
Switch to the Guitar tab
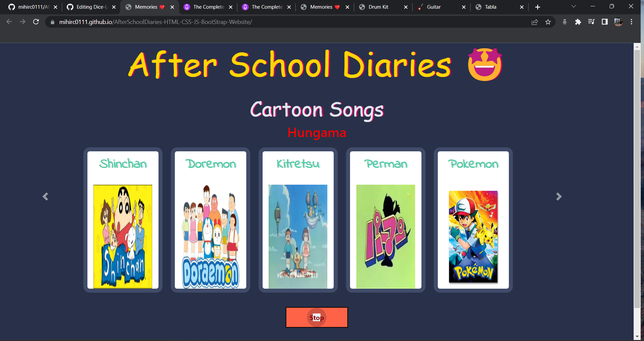click(434, 7)
